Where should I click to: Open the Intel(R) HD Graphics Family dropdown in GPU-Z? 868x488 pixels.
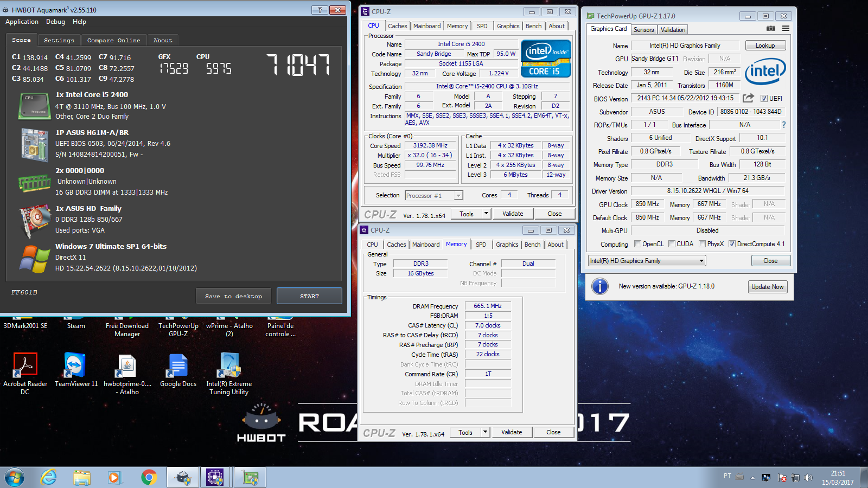pos(647,261)
